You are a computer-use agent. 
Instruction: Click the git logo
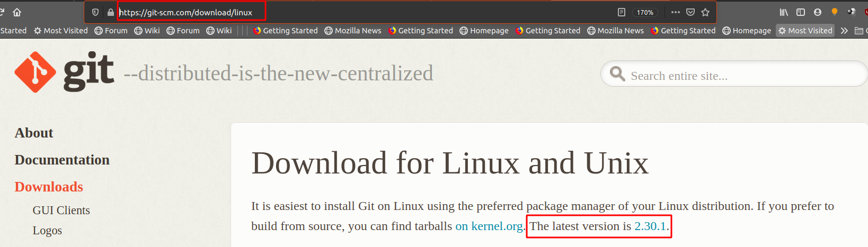pyautogui.click(x=64, y=72)
